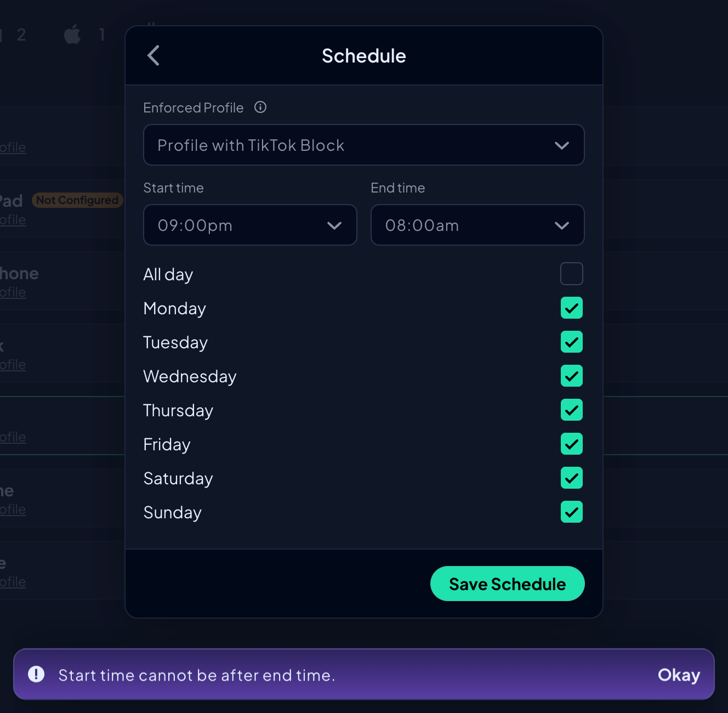Deselect the Saturday checkbox
Screen dimensions: 728x713
point(571,478)
